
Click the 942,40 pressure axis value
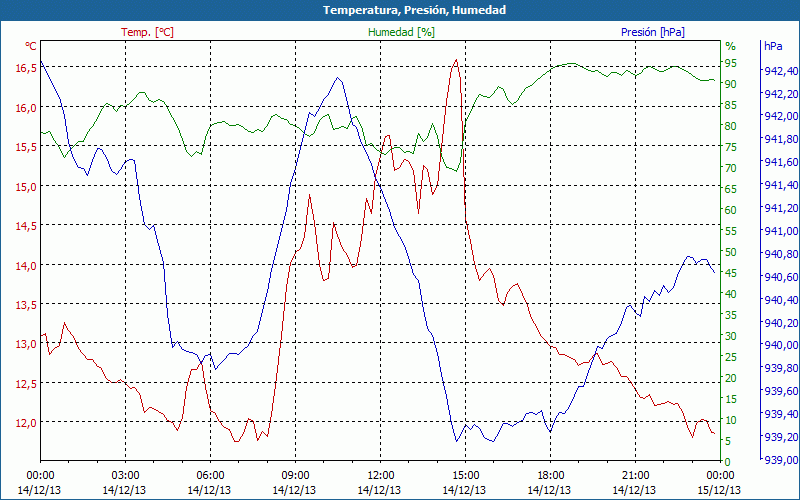click(x=782, y=71)
